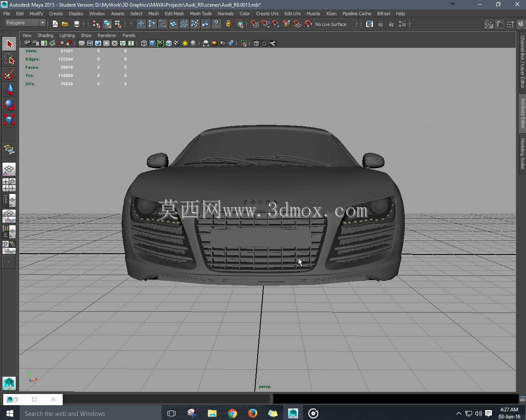This screenshot has width=526, height=420.
Task: Toggle film gate display
Action: coord(90,43)
